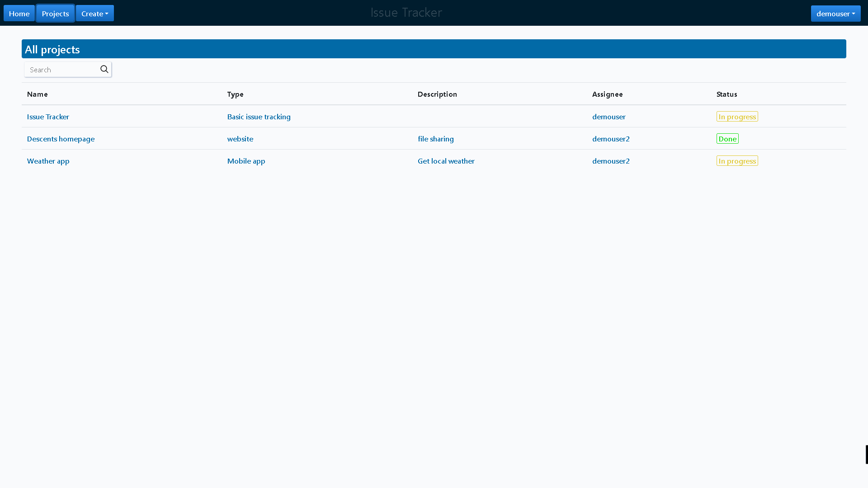Click the Mobile app type link
868x488 pixels.
point(246,161)
